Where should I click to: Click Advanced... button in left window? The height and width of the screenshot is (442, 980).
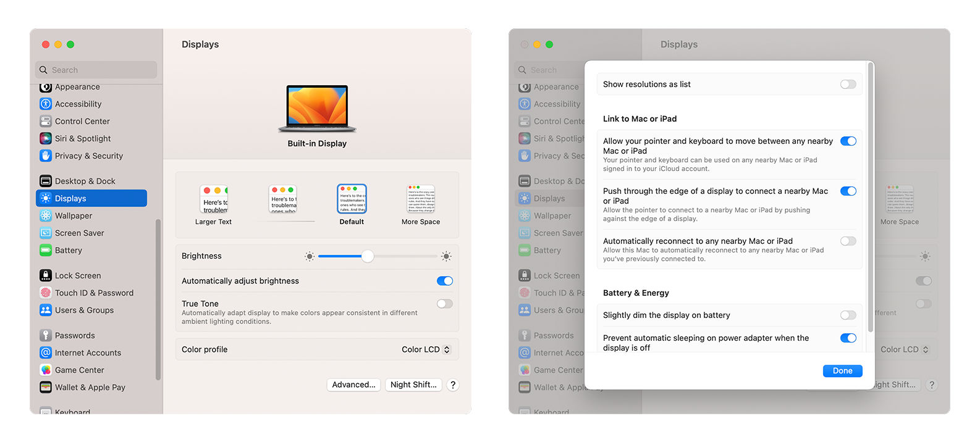353,385
